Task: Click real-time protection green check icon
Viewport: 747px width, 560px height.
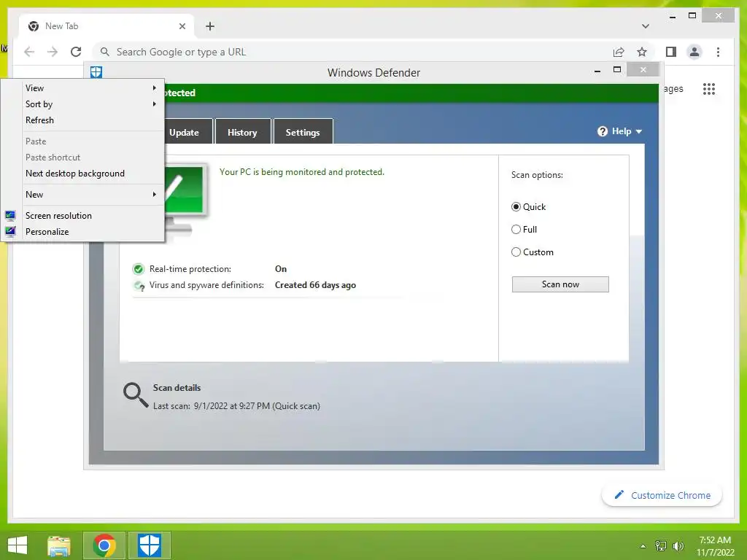Action: tap(138, 269)
